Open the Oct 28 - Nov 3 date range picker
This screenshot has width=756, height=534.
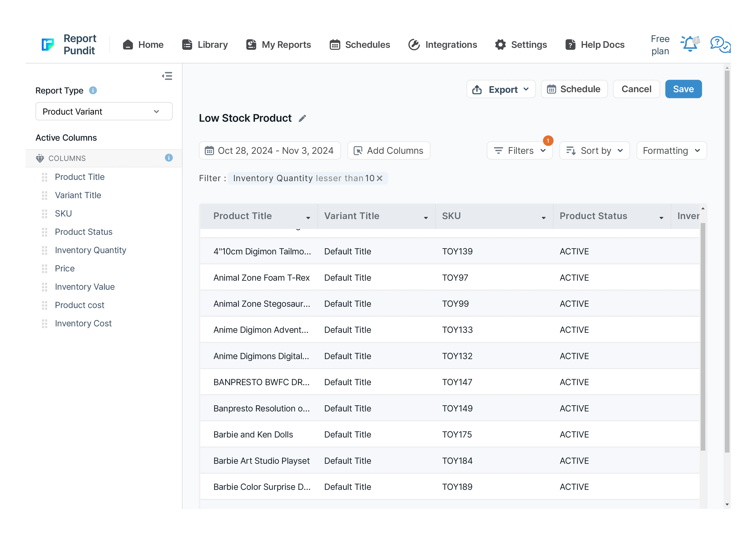click(269, 151)
